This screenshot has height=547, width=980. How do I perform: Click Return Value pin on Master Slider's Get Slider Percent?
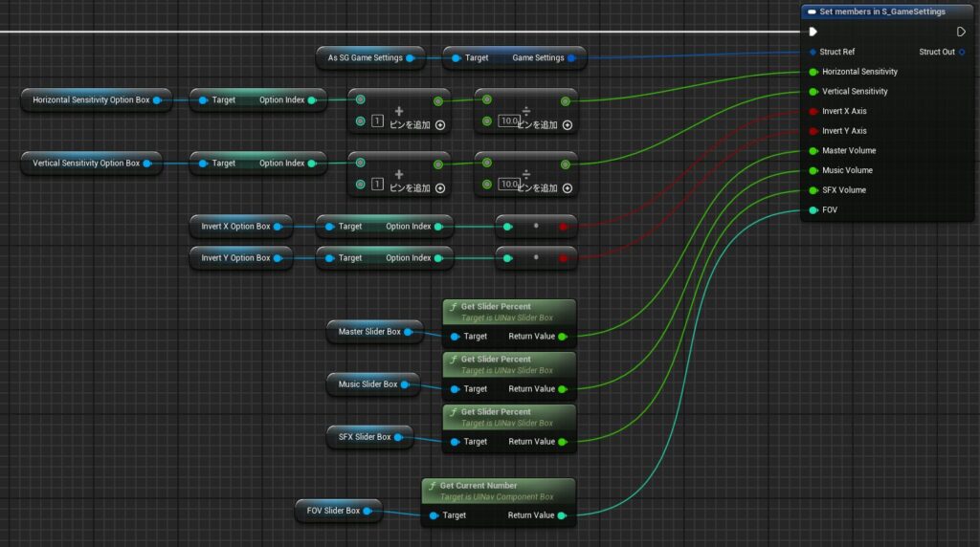563,337
